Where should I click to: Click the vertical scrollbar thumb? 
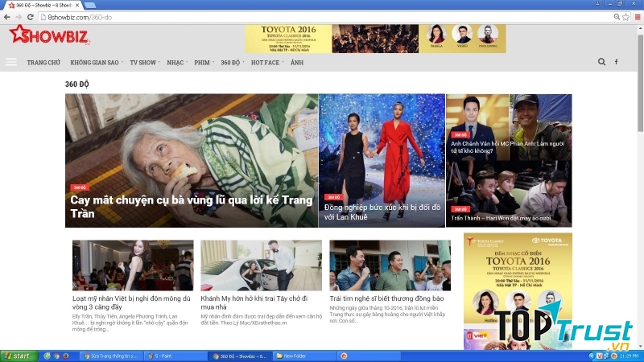(x=640, y=82)
